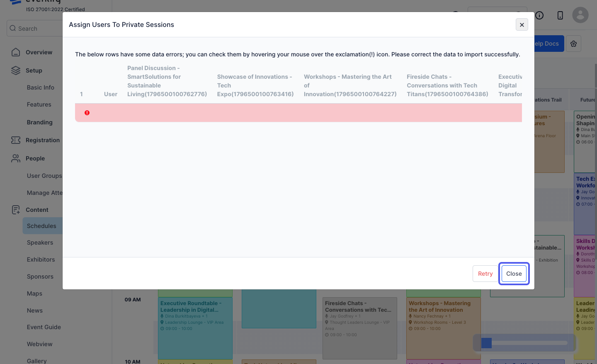Click the info circle icon in header

pos(539,15)
